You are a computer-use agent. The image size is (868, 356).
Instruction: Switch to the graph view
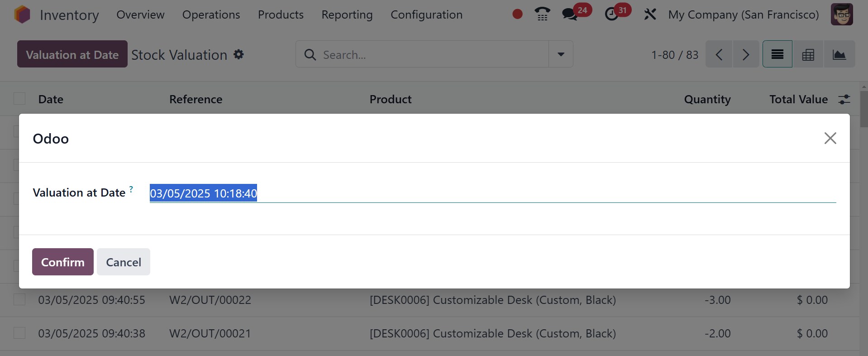coord(839,54)
